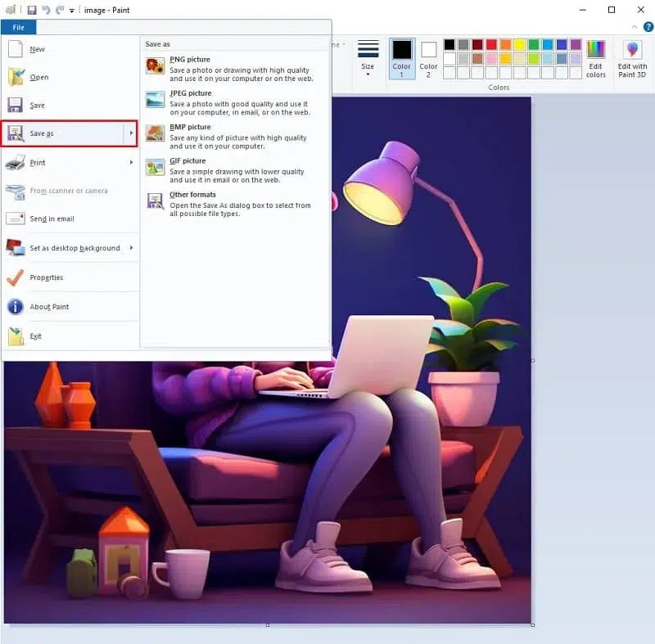655x644 pixels.
Task: Expand the Save as submenu arrow
Action: tap(131, 133)
